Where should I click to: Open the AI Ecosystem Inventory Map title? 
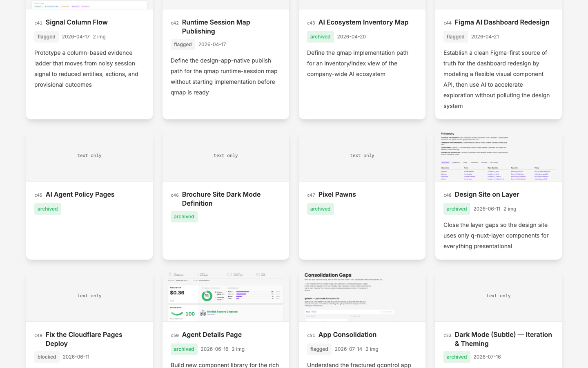(363, 22)
